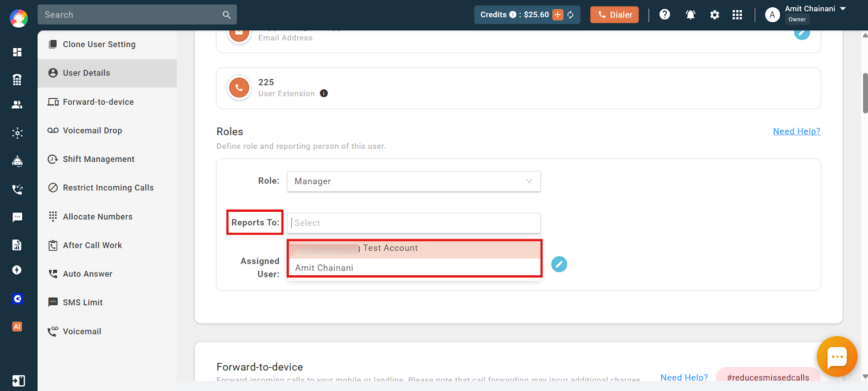
Task: Open the help question mark icon
Action: click(x=665, y=15)
